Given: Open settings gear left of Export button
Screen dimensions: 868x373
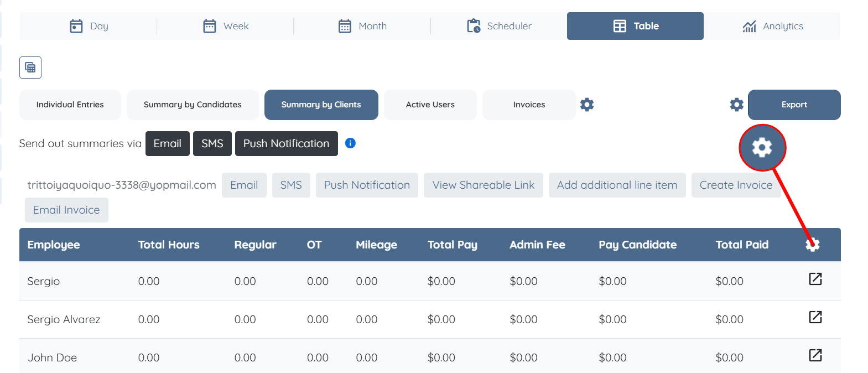Looking at the screenshot, I should click(x=736, y=105).
